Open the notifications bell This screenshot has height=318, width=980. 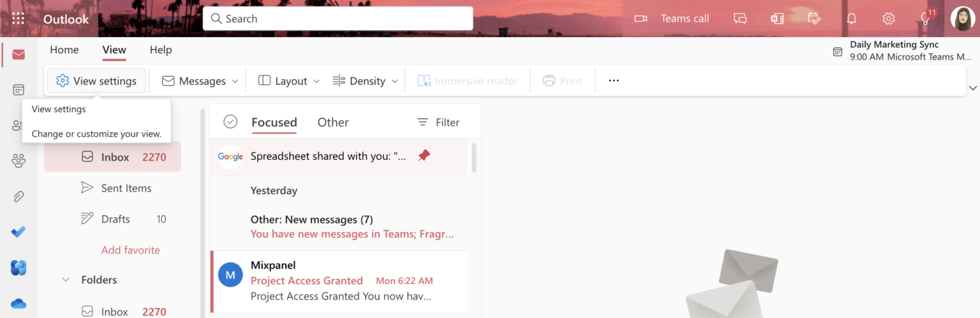pos(851,19)
